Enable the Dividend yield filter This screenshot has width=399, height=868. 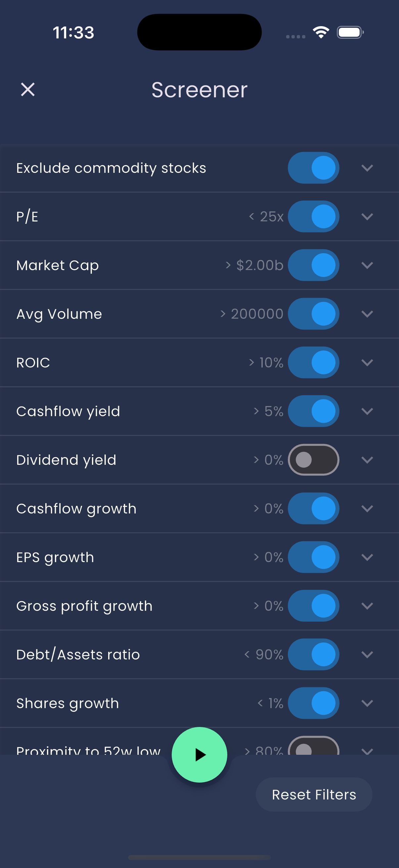click(x=313, y=459)
